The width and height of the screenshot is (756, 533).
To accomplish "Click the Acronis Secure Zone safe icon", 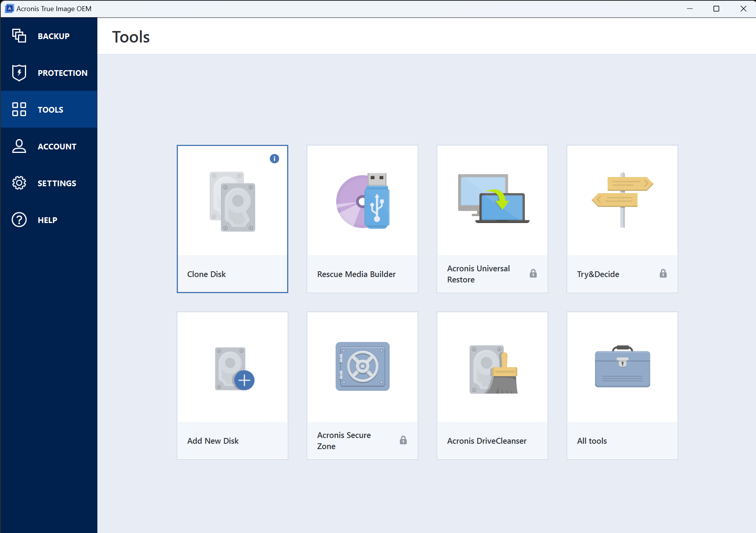I will tap(362, 366).
